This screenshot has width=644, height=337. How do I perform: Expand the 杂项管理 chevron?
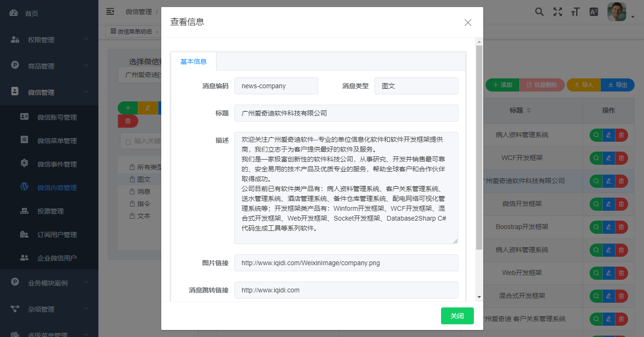[86, 309]
